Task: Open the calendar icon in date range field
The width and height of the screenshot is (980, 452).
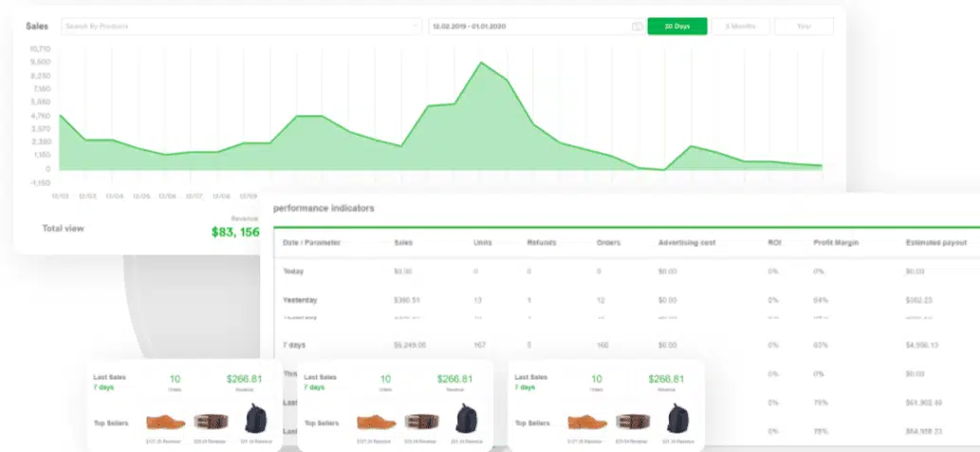Action: (637, 27)
